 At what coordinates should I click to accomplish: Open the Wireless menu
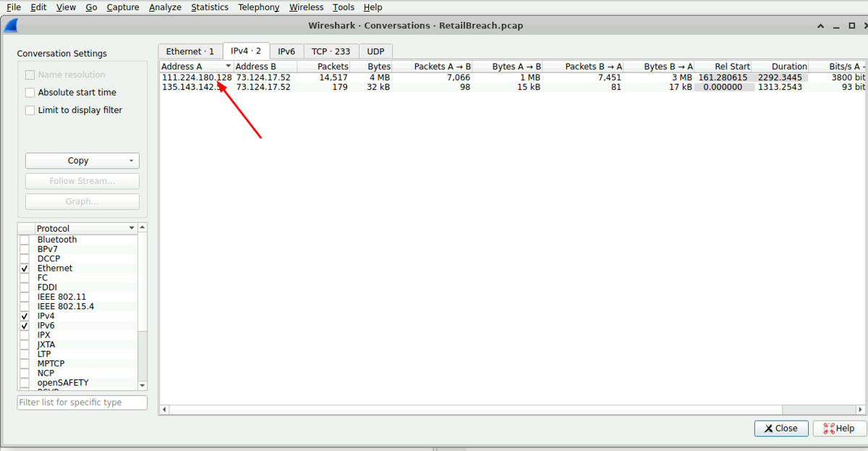click(307, 7)
